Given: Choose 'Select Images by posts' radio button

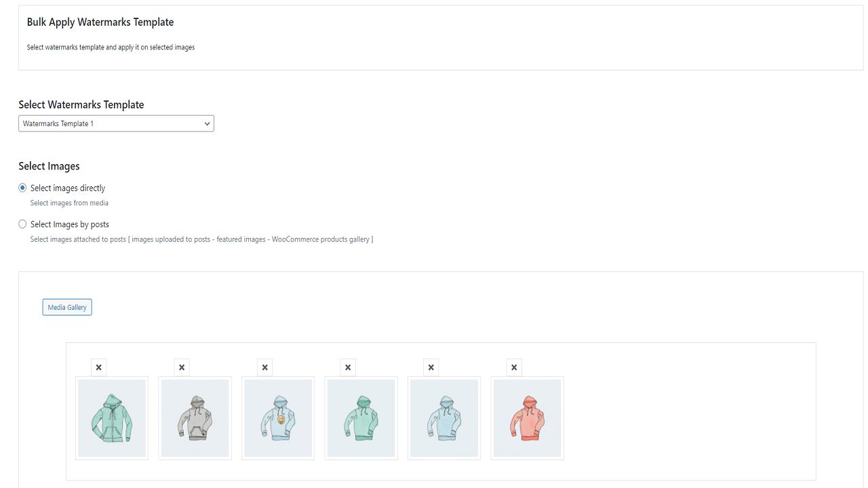Looking at the screenshot, I should 22,224.
